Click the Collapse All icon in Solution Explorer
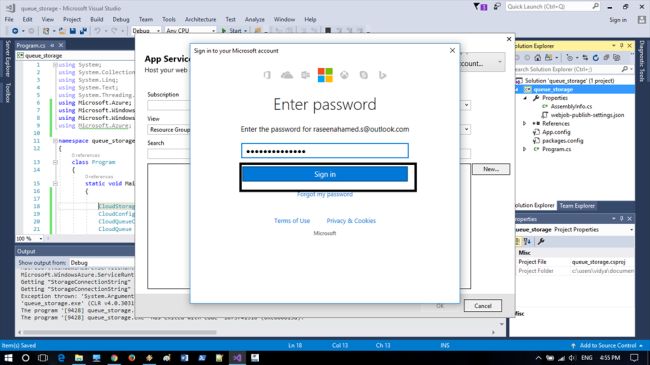Image resolution: width=650 pixels, height=365 pixels. pyautogui.click(x=606, y=58)
